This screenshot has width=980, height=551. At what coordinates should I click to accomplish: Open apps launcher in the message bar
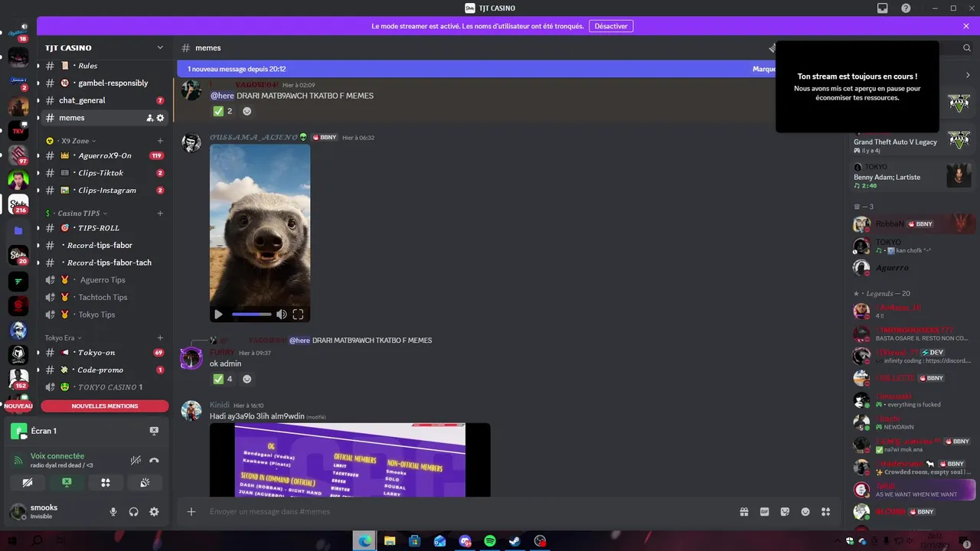pos(825,512)
